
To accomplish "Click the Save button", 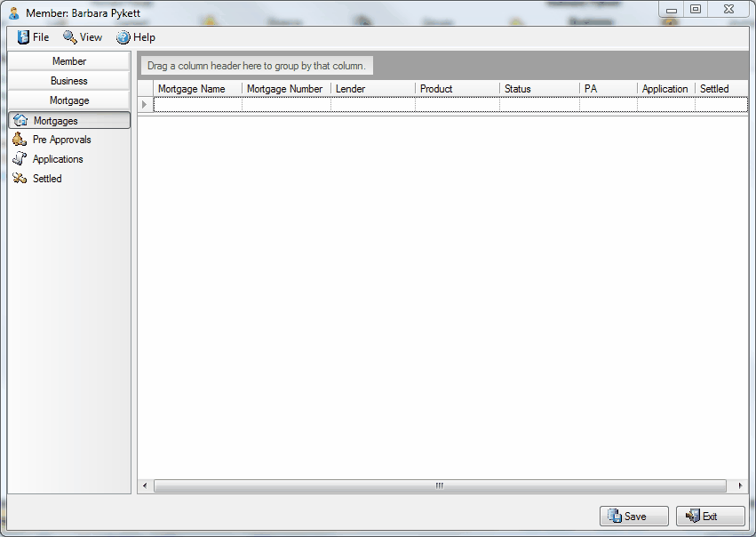I will [x=634, y=517].
